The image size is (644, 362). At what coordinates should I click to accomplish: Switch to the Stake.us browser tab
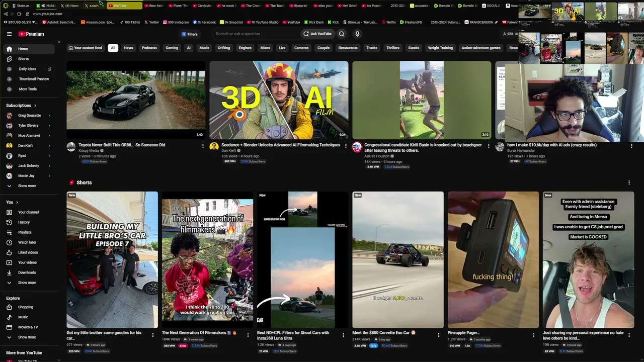click(x=21, y=6)
